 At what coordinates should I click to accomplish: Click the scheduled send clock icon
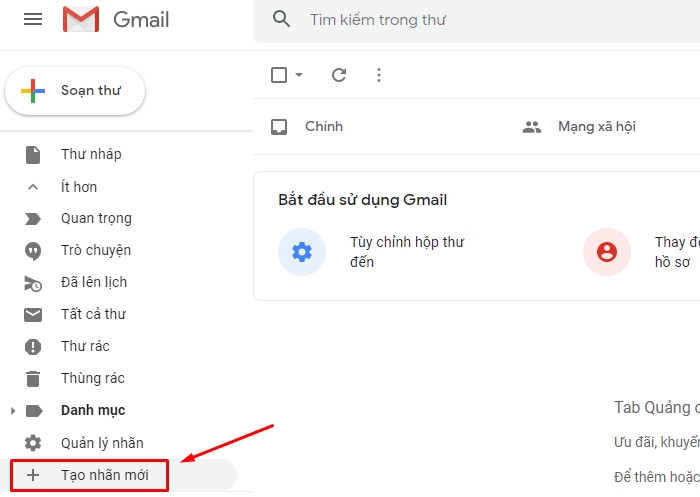tap(33, 284)
